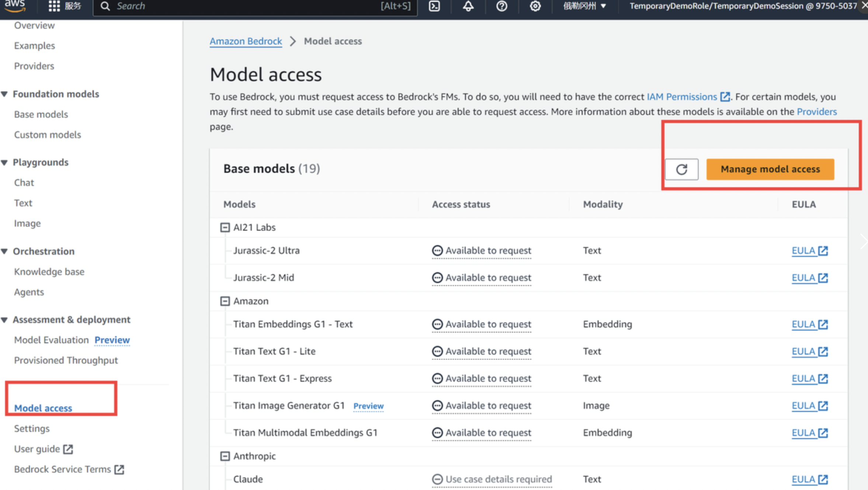Viewport: 868px width, 490px height.
Task: Click status icon for Titan Text G1 - Express
Action: coord(437,379)
